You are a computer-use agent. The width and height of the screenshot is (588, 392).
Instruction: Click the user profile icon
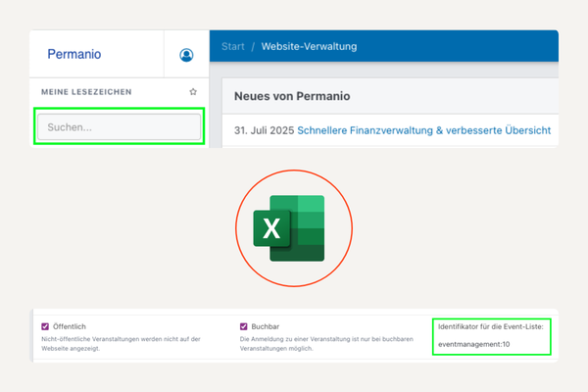(x=186, y=55)
